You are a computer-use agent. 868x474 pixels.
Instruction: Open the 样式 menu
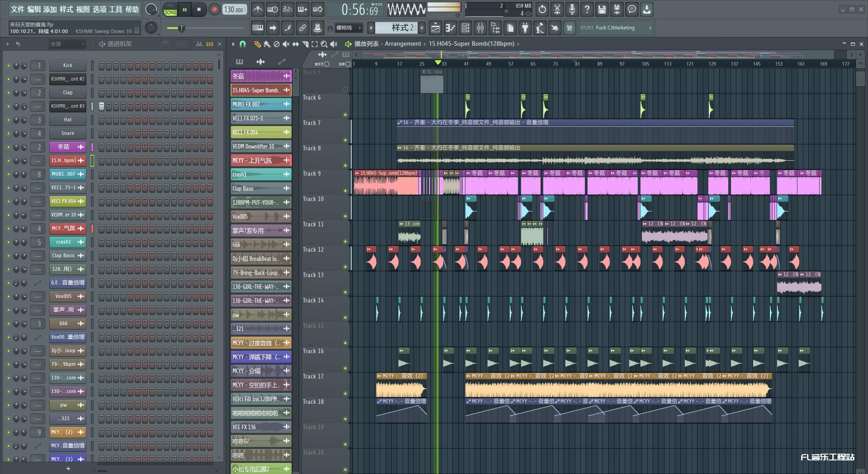(x=66, y=9)
